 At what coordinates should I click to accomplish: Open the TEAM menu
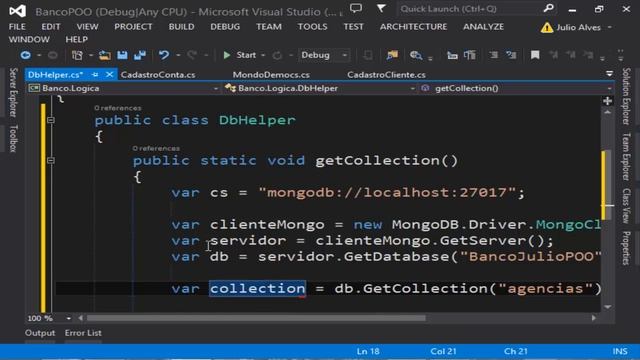(x=269, y=27)
